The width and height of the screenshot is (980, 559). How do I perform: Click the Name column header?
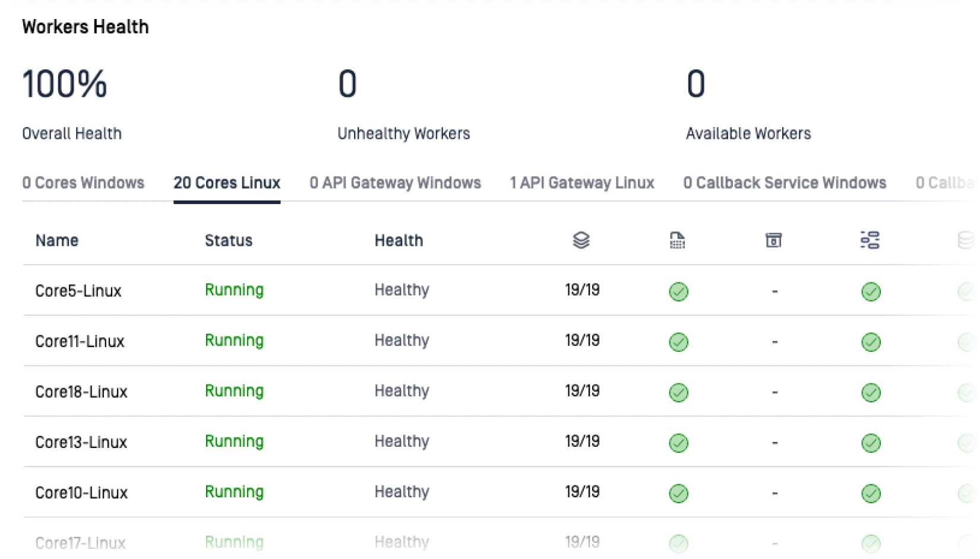pos(57,240)
